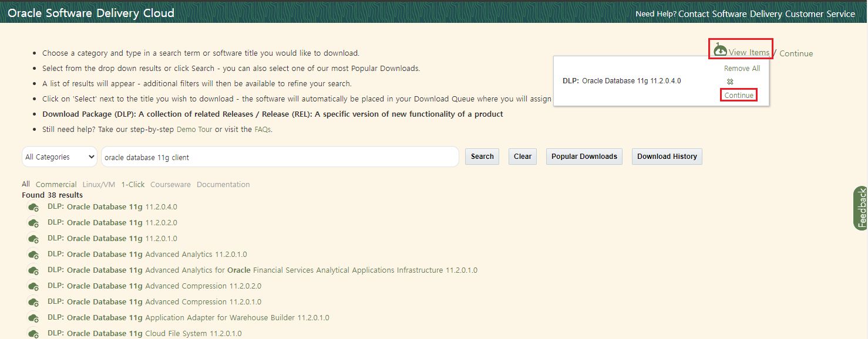This screenshot has width=868, height=339.
Task: Select Oracle Database 11g Advanced Compression 11.2.0.1.0 result
Action: coord(154,302)
